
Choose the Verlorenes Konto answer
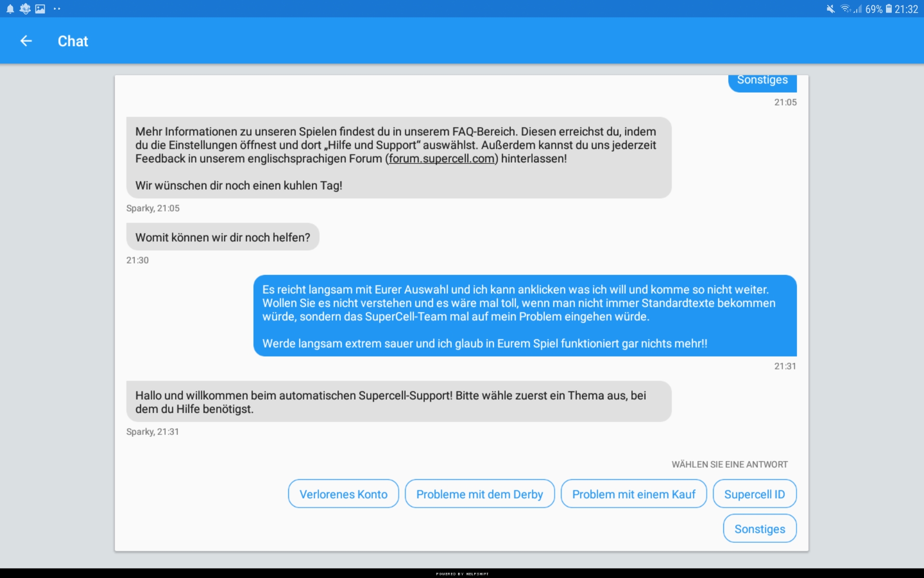point(343,494)
